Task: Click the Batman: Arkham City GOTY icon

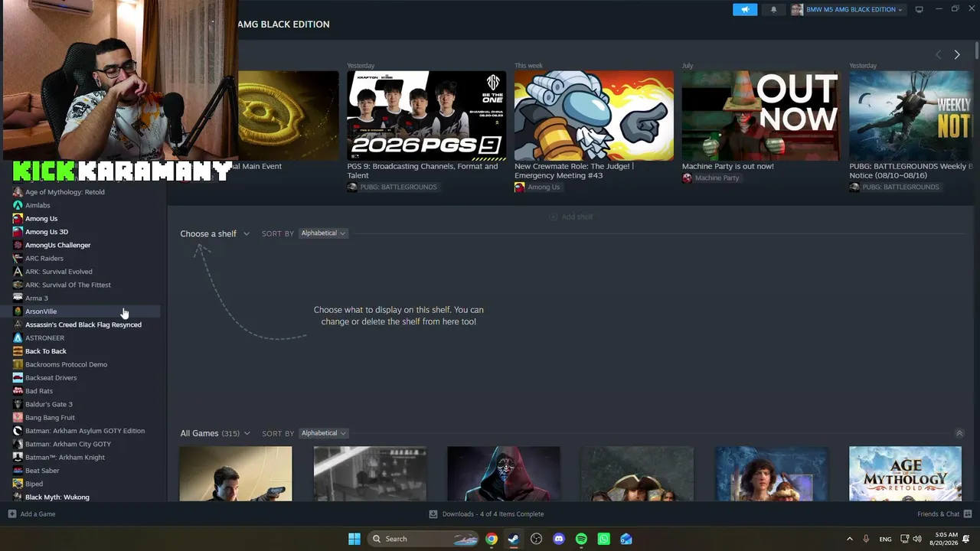Action: tap(18, 444)
